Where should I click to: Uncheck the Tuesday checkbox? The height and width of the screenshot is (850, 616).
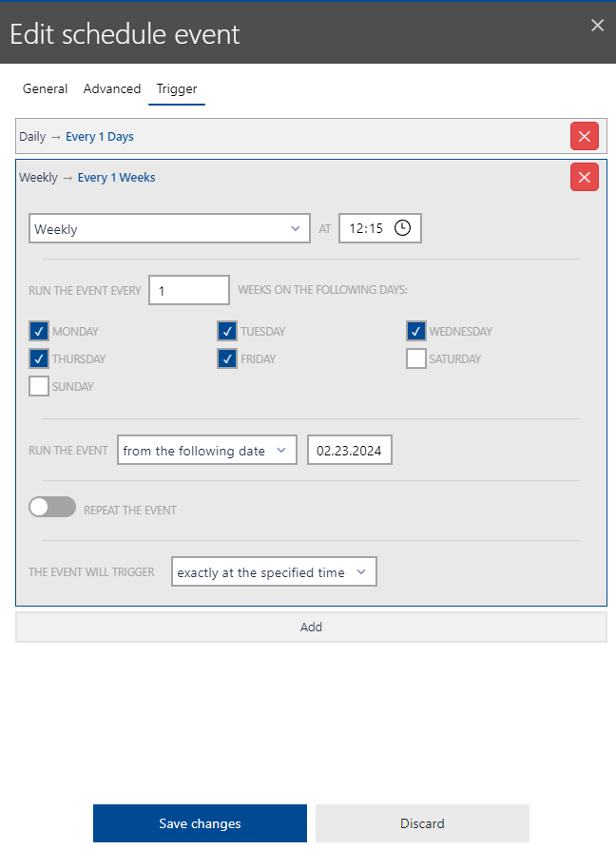[x=227, y=331]
